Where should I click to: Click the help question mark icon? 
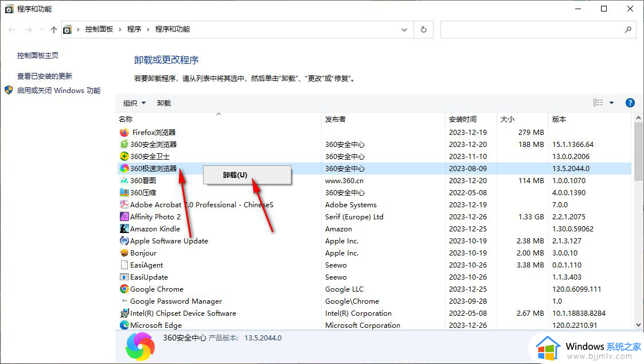(630, 103)
